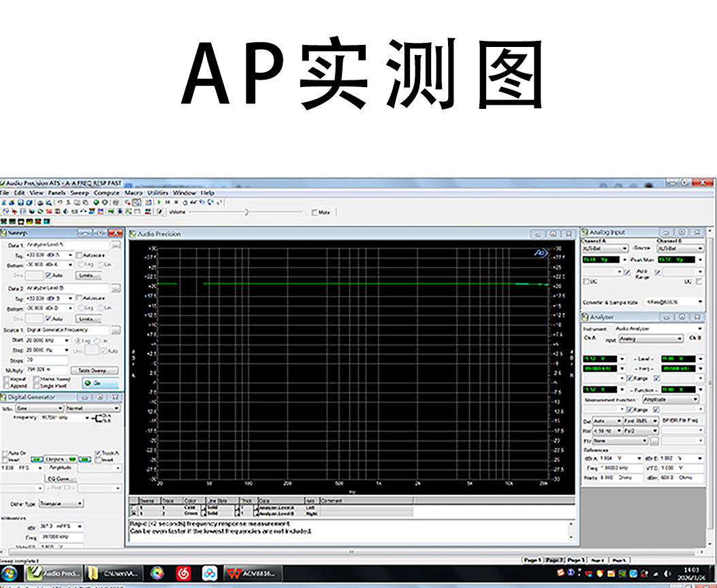The image size is (717, 588).
Task: Click the undo arrow toolbar icon
Action: pos(60,202)
